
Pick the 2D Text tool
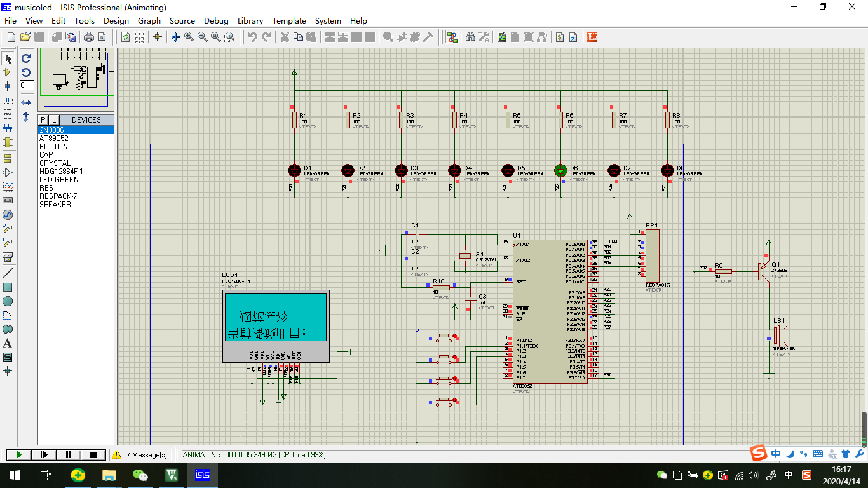(8, 343)
